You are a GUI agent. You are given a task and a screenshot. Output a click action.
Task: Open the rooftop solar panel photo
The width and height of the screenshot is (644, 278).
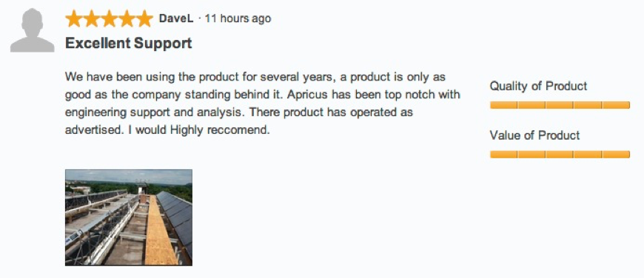coord(129,217)
